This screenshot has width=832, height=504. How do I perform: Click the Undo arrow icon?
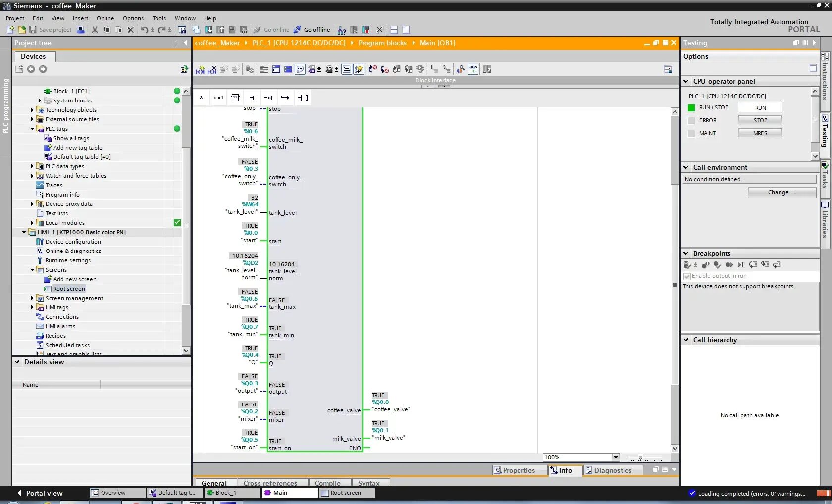coord(144,30)
